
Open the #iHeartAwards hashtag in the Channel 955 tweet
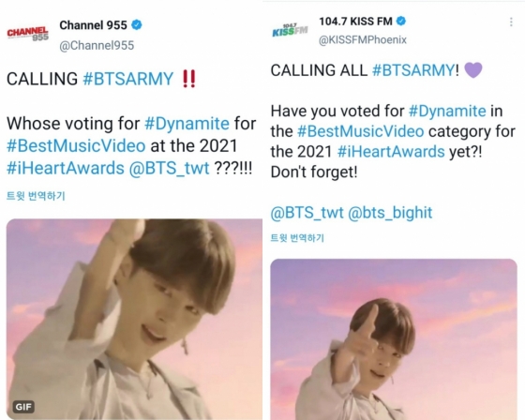pyautogui.click(x=66, y=168)
